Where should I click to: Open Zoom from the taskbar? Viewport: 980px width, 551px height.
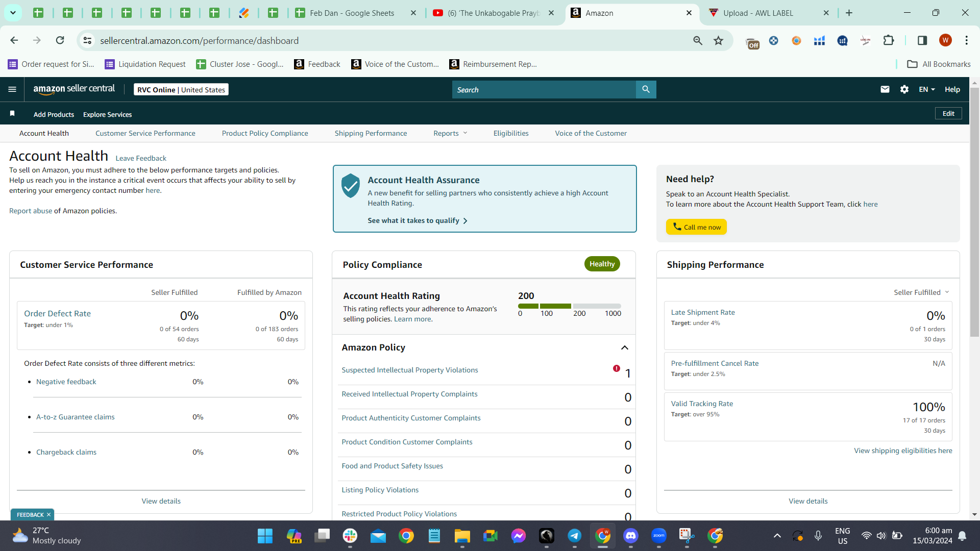click(x=659, y=536)
